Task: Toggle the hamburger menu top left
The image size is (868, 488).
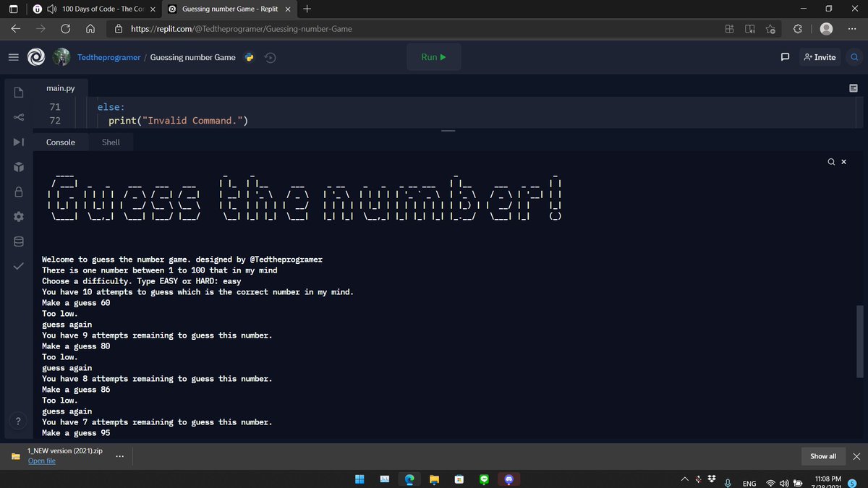Action: 13,56
